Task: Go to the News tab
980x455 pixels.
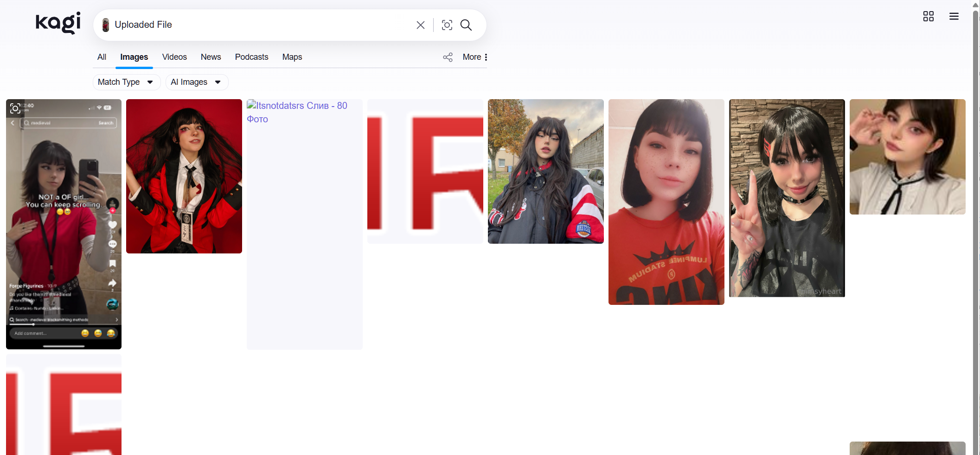Action: 211,57
